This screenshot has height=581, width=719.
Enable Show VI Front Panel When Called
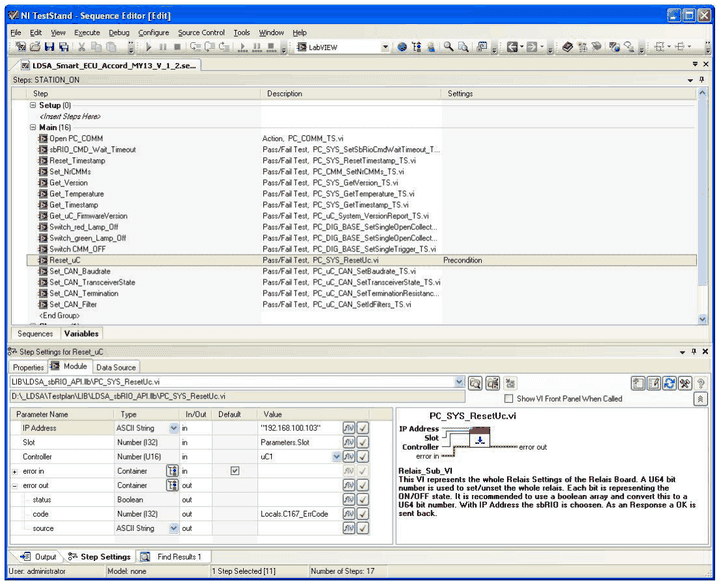click(x=508, y=398)
